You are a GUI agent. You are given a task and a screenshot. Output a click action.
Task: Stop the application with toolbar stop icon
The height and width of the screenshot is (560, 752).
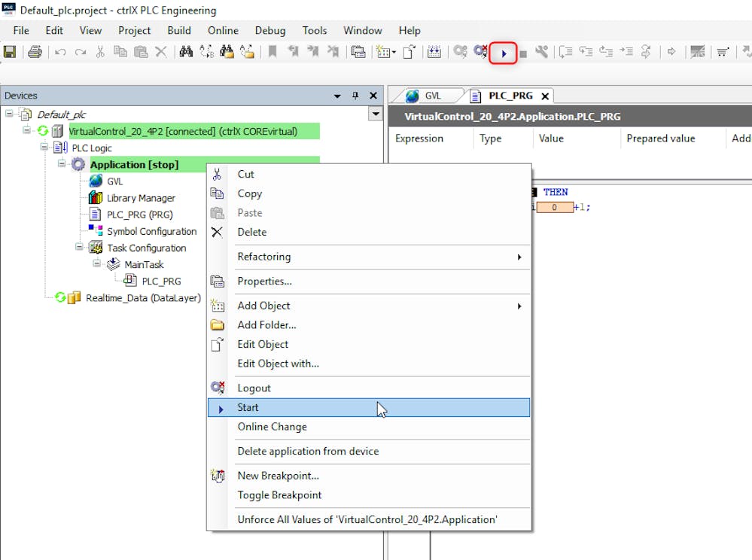pyautogui.click(x=523, y=53)
